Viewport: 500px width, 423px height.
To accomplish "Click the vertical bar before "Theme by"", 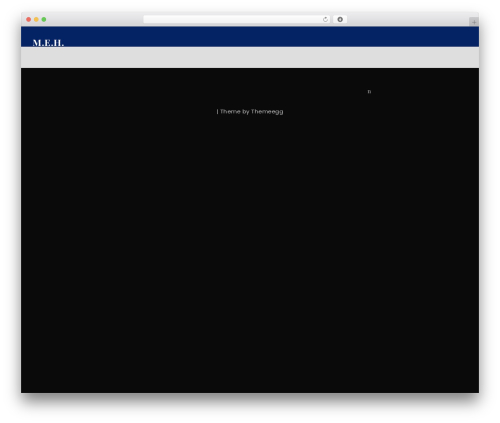I will [217, 112].
